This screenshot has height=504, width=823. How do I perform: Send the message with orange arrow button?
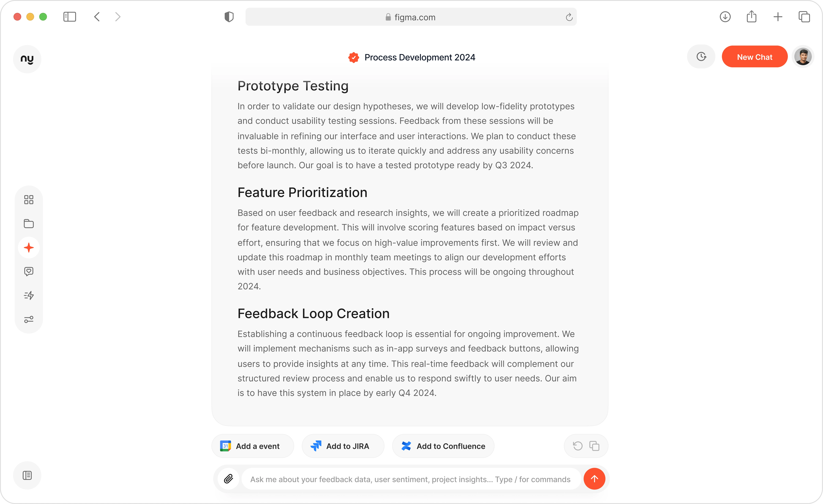pos(594,479)
